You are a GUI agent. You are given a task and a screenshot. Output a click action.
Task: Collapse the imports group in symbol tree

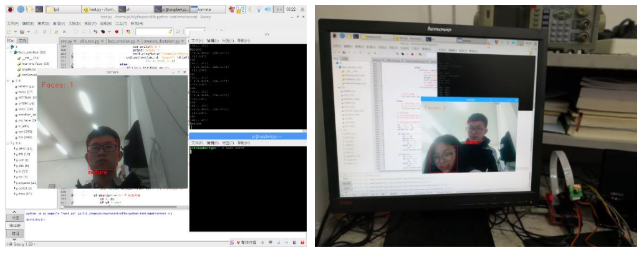[8, 143]
